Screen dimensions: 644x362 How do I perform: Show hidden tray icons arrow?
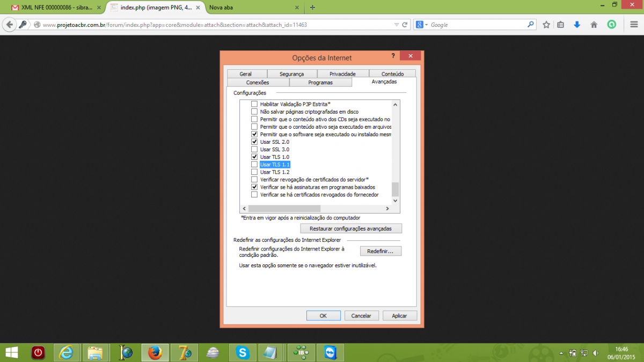pos(562,353)
